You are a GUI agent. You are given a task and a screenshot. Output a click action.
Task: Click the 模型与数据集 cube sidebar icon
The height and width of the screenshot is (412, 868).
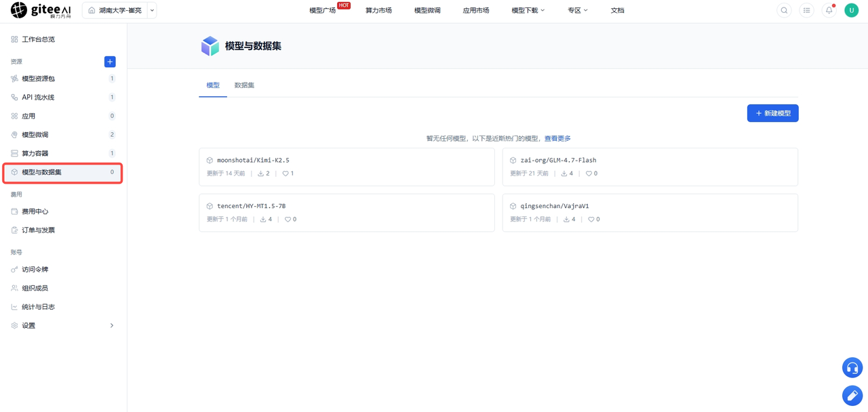coord(14,172)
